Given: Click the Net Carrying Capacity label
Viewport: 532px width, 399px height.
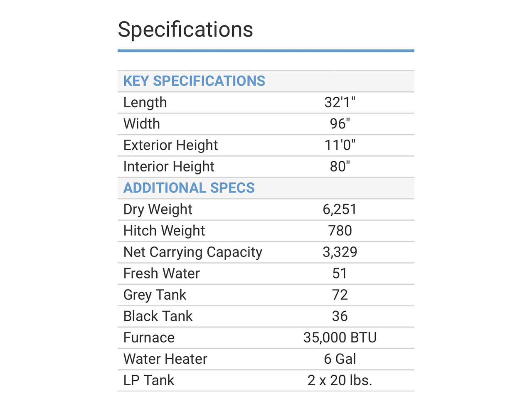Looking at the screenshot, I should pos(193,252).
